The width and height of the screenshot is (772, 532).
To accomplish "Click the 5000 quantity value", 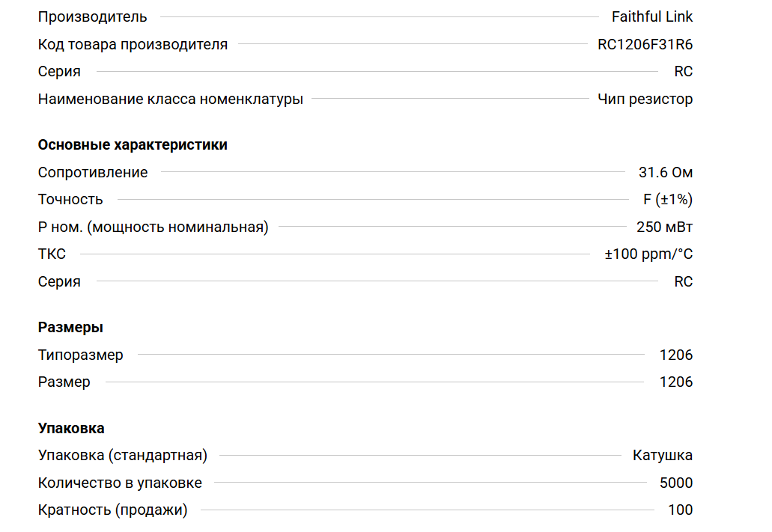I will pyautogui.click(x=675, y=483).
